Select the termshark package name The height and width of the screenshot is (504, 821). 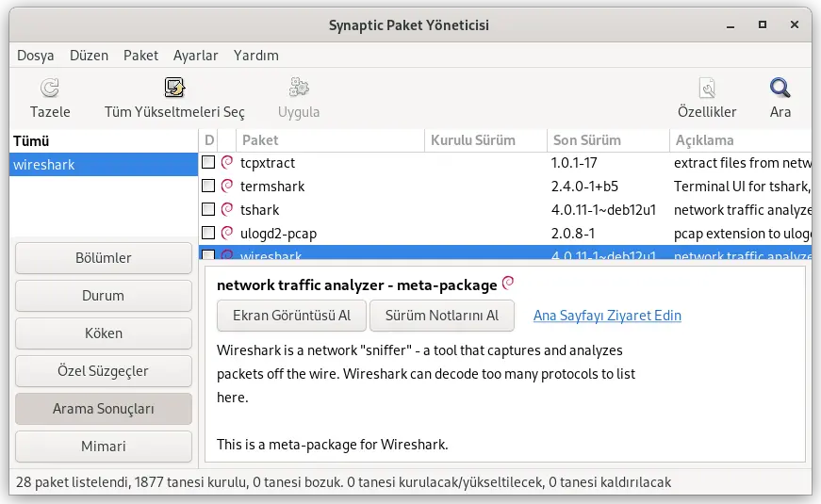click(272, 187)
